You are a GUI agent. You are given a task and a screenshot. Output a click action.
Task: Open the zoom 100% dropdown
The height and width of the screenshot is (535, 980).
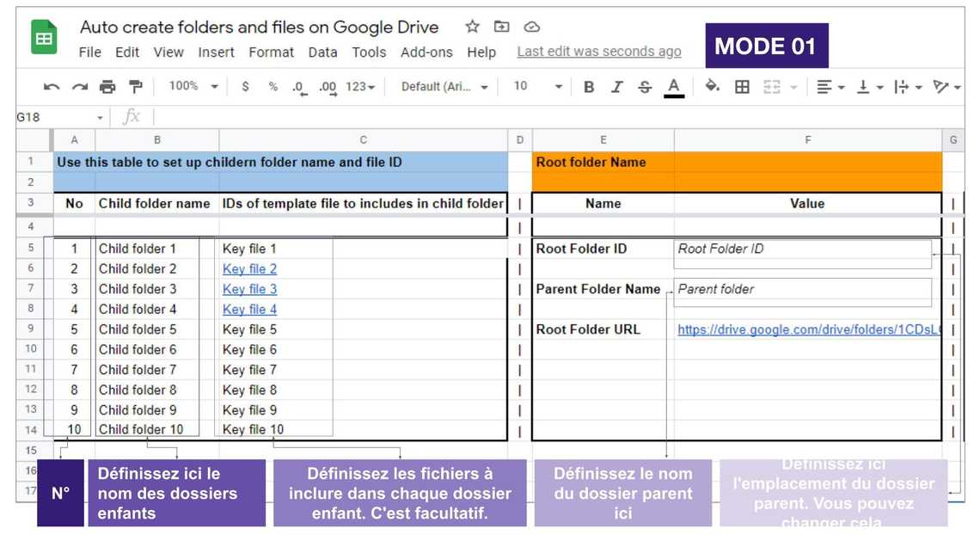pos(193,87)
